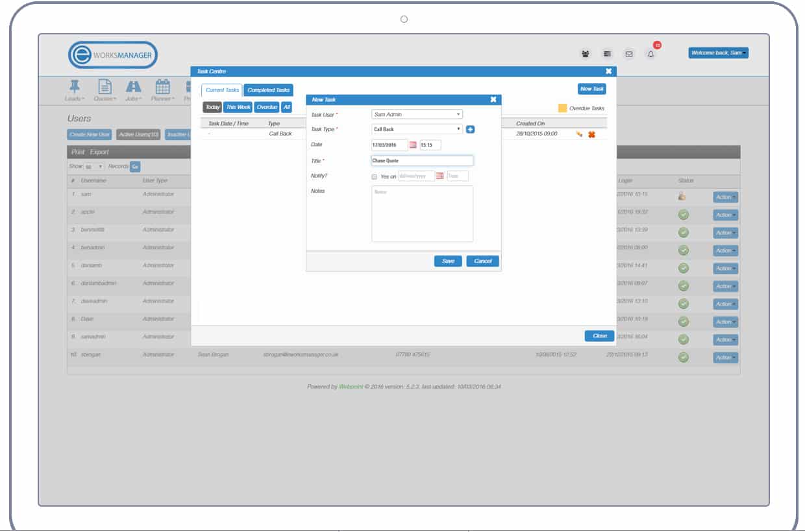Close the New Task dialog with X

coord(493,99)
